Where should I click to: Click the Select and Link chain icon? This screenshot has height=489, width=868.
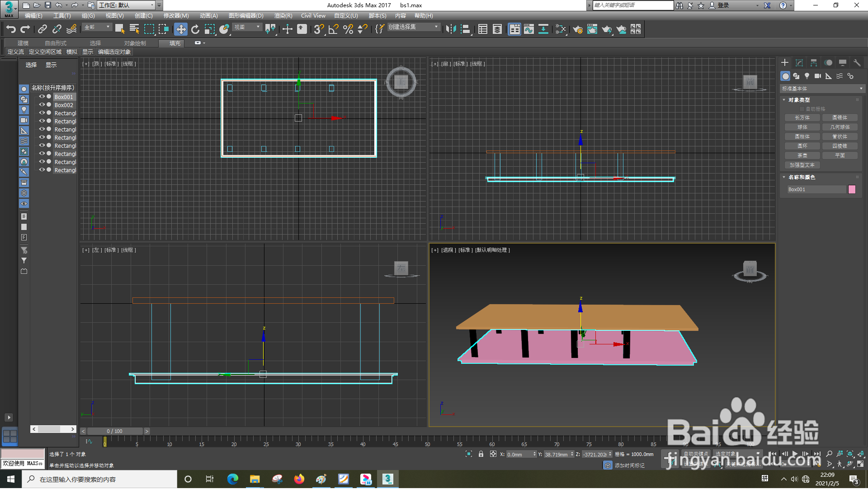(x=42, y=29)
